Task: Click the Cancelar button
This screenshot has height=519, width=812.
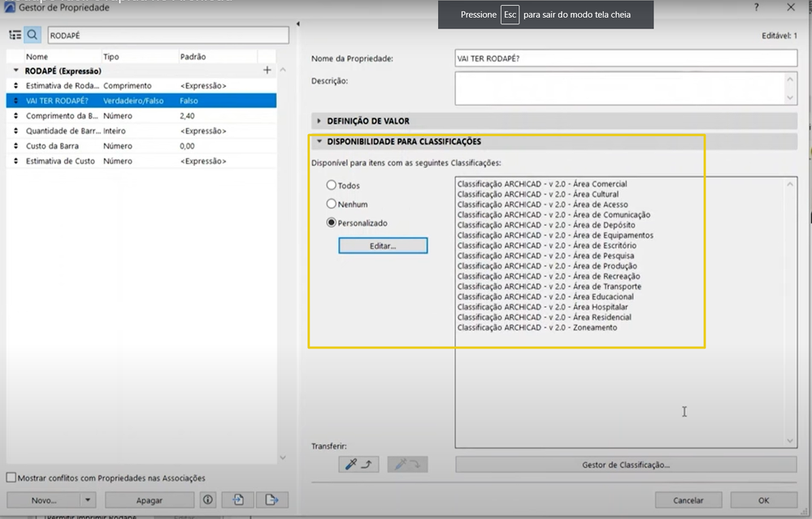Action: 688,500
